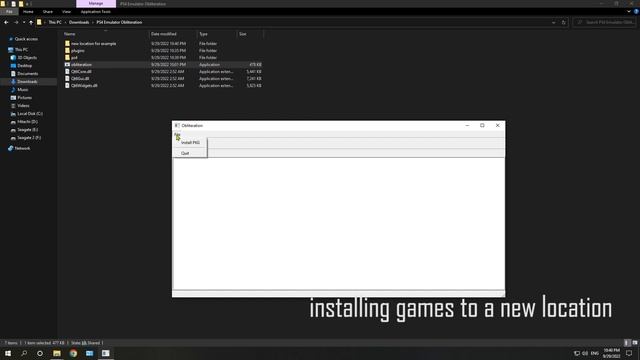Image resolution: width=640 pixels, height=360 pixels.
Task: Maximize the Obliteration window
Action: click(482, 125)
